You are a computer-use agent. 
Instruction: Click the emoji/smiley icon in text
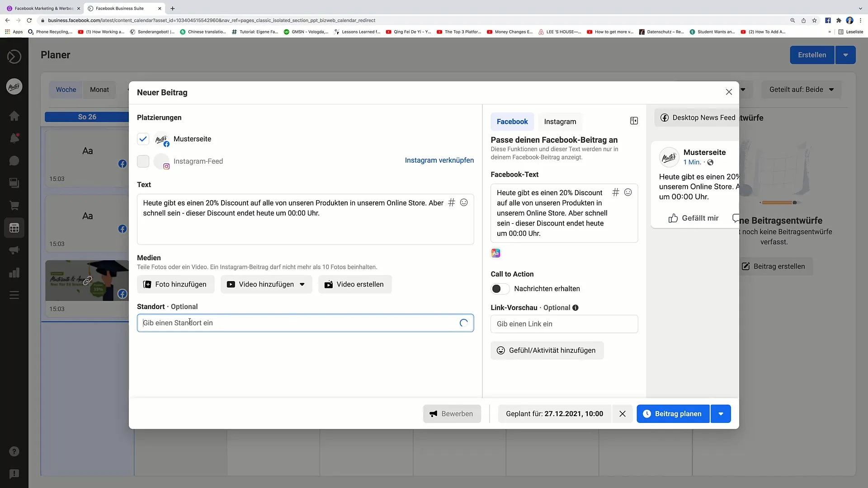[x=464, y=202]
